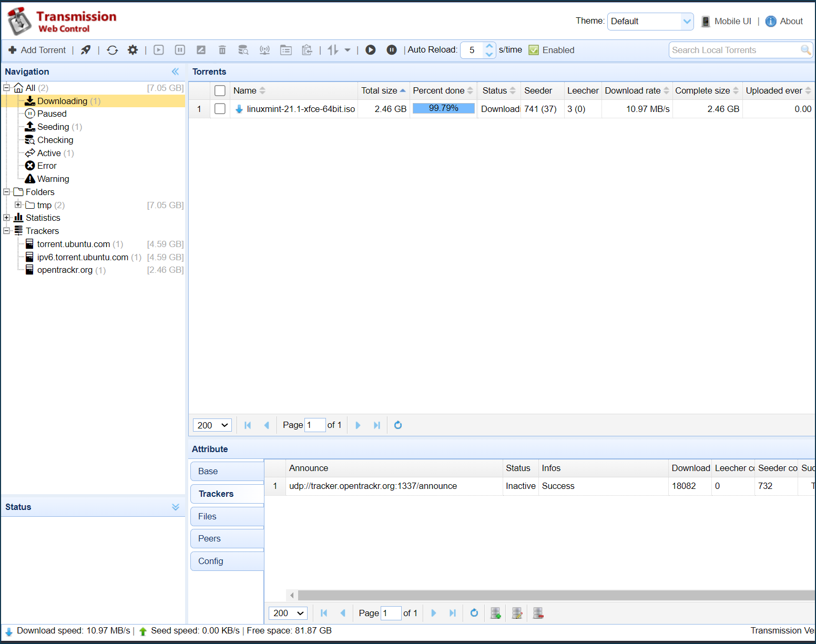Check the linuxmint torrent row checkbox
816x644 pixels.
(220, 109)
